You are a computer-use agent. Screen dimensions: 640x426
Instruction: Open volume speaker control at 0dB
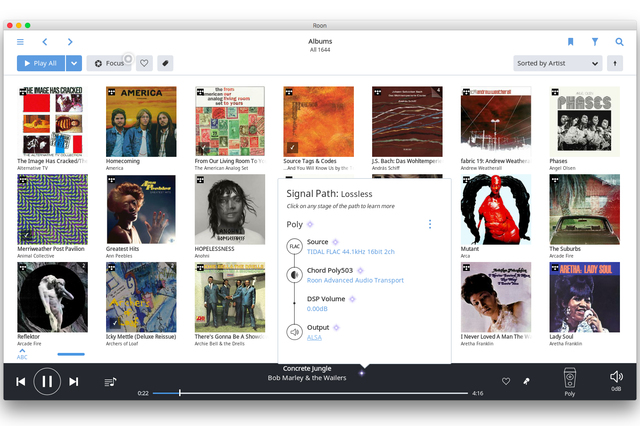616,377
